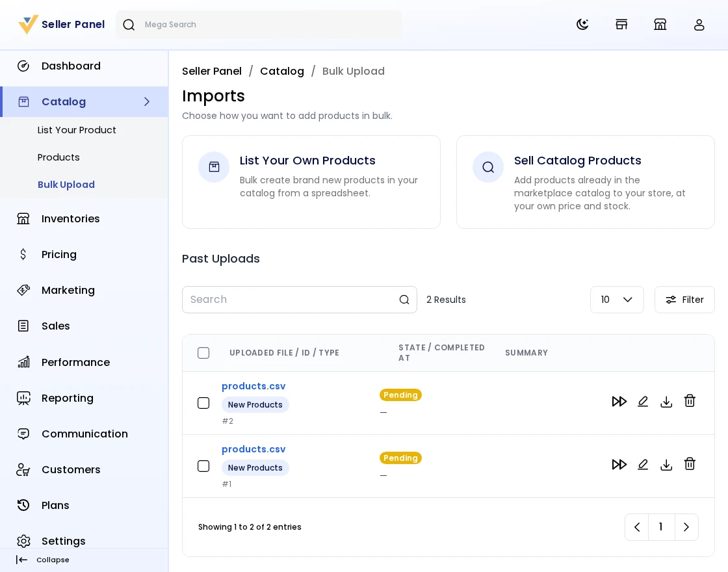Click the Pending badge of import #1
The image size is (728, 572).
click(x=400, y=458)
